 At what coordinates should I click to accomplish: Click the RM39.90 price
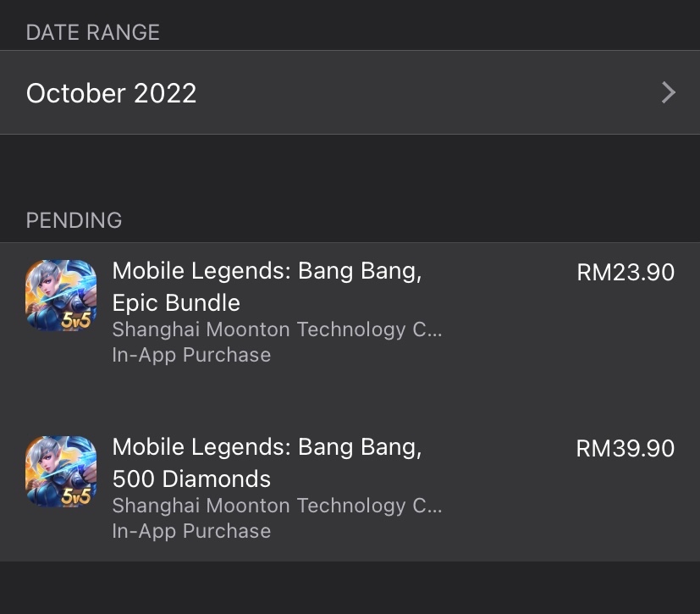tap(626, 448)
